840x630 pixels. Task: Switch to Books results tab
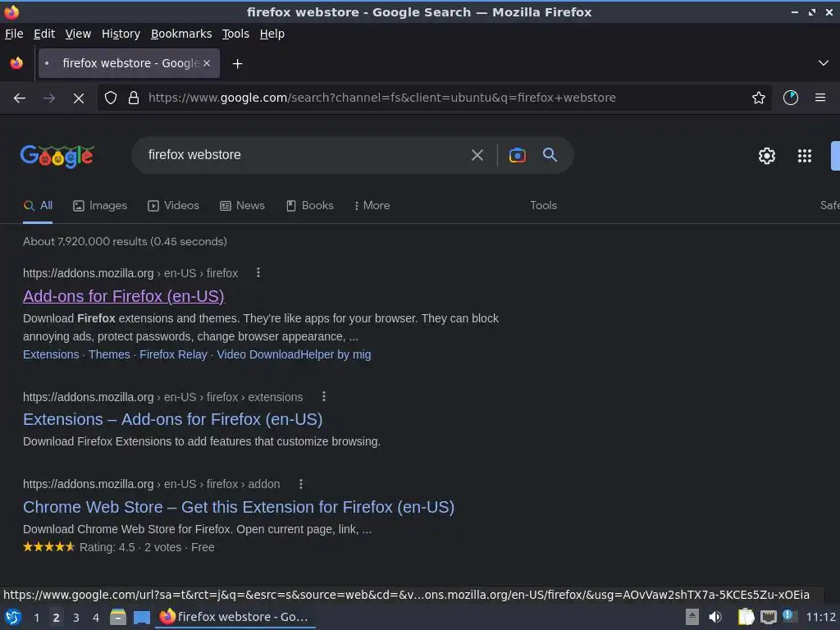pyautogui.click(x=309, y=206)
